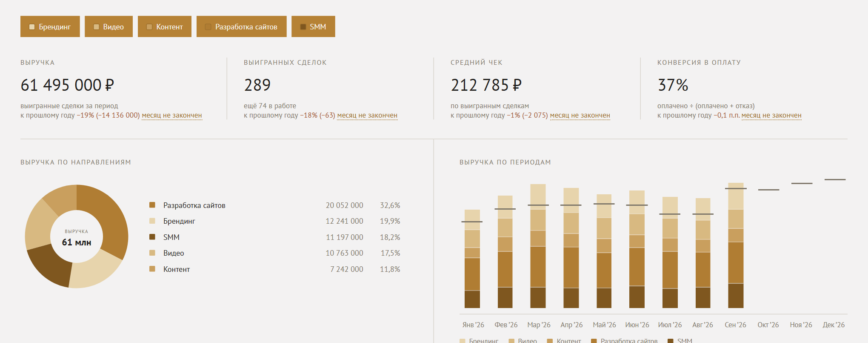Click the 'Апр '26' axis label
This screenshot has height=343, width=868.
(571, 325)
